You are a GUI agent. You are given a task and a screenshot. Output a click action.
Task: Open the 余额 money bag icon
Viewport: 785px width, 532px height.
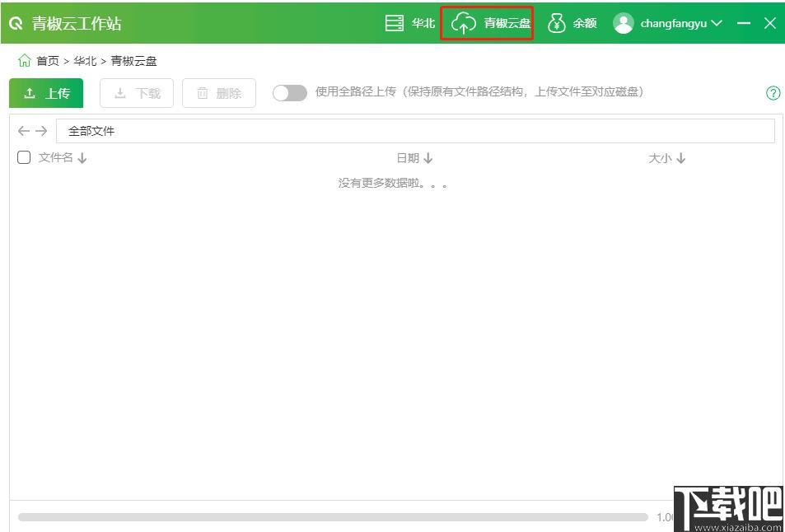(x=557, y=23)
